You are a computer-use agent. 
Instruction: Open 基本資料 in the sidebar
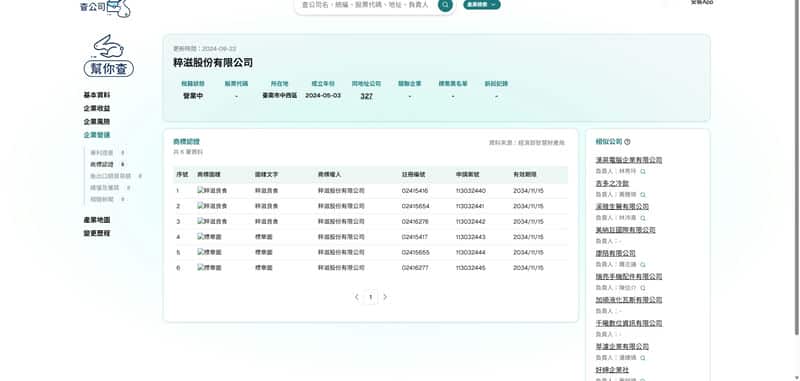pyautogui.click(x=97, y=95)
